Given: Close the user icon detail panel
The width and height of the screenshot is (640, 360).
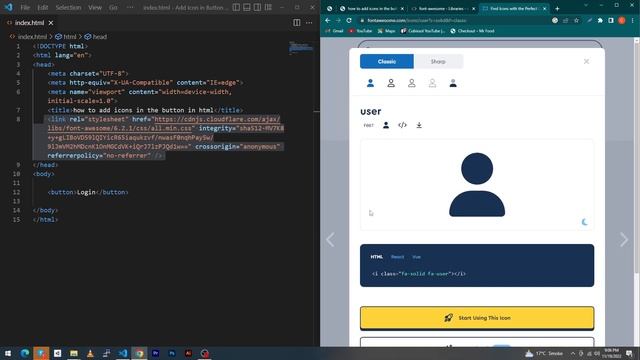Looking at the screenshot, I should pyautogui.click(x=586, y=62).
